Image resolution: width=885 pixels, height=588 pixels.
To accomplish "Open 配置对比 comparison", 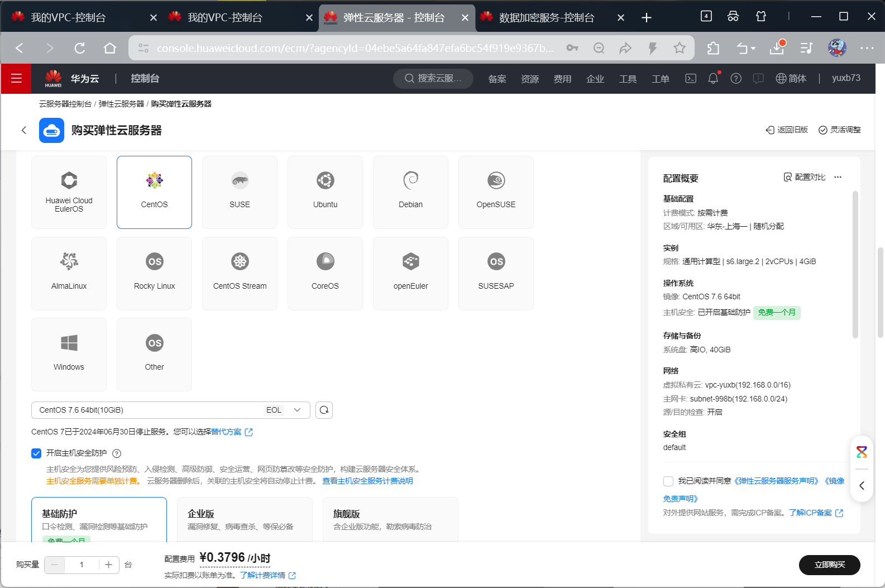I will tap(805, 177).
